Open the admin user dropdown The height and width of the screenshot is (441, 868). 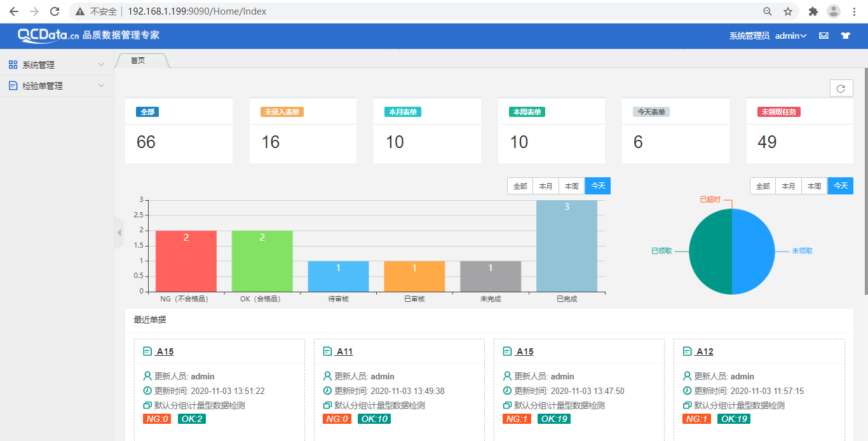(x=790, y=36)
